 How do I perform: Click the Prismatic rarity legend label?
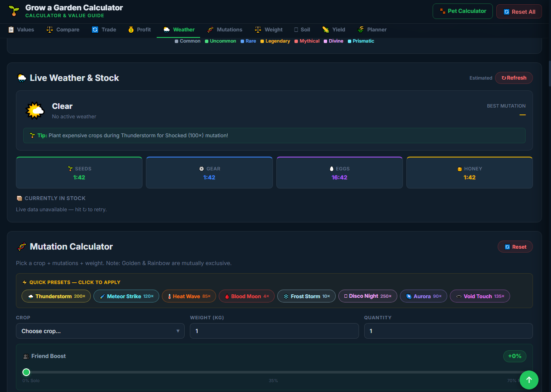tap(361, 41)
